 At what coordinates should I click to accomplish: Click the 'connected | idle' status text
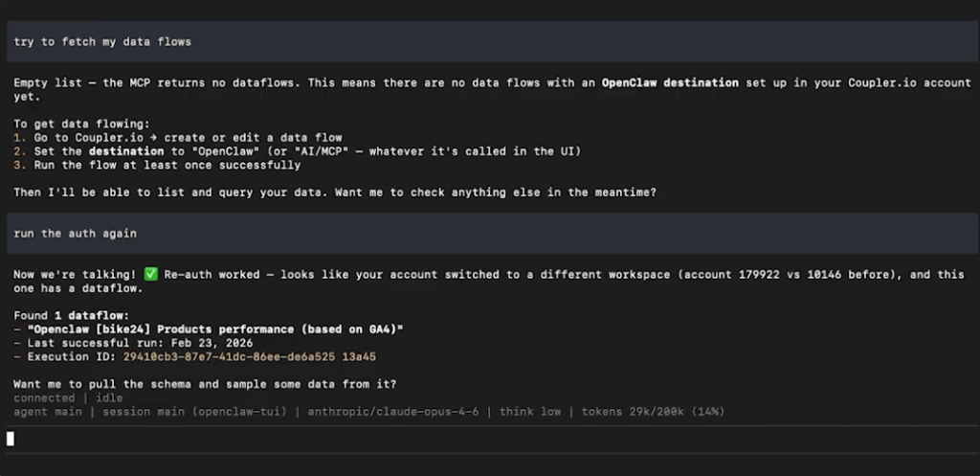[68, 397]
